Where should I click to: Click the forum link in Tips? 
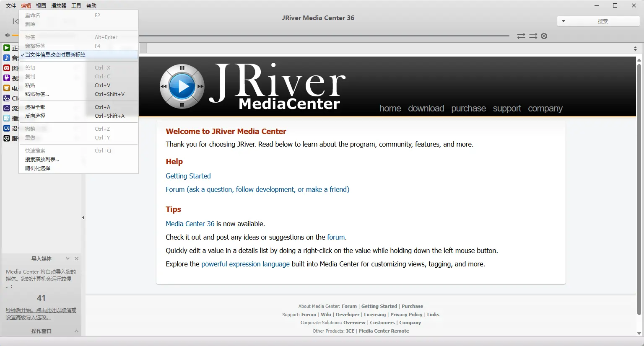pyautogui.click(x=336, y=237)
